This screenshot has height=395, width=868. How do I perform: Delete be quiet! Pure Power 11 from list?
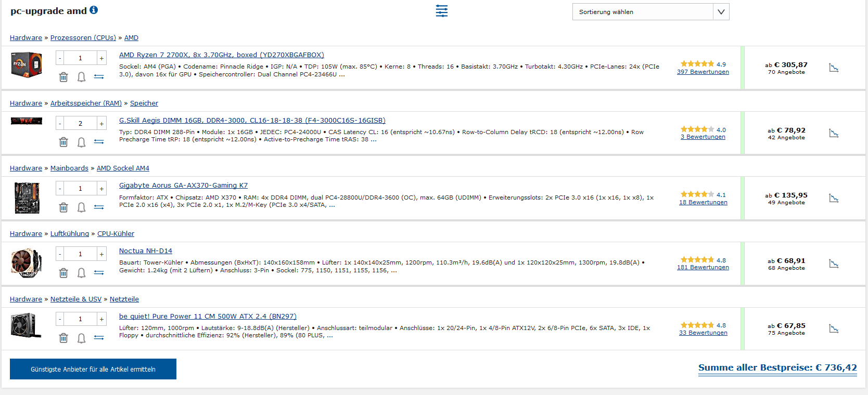point(63,338)
